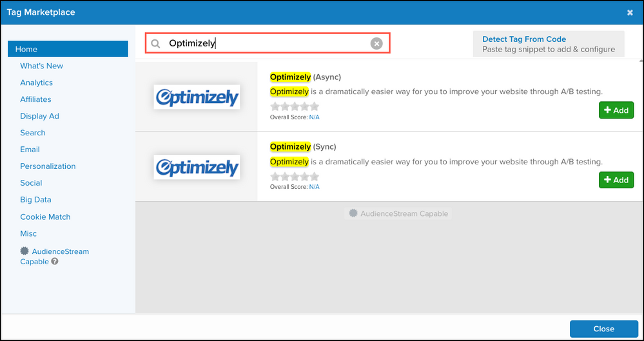This screenshot has width=644, height=341.
Task: Open the What's New category
Action: tap(41, 66)
